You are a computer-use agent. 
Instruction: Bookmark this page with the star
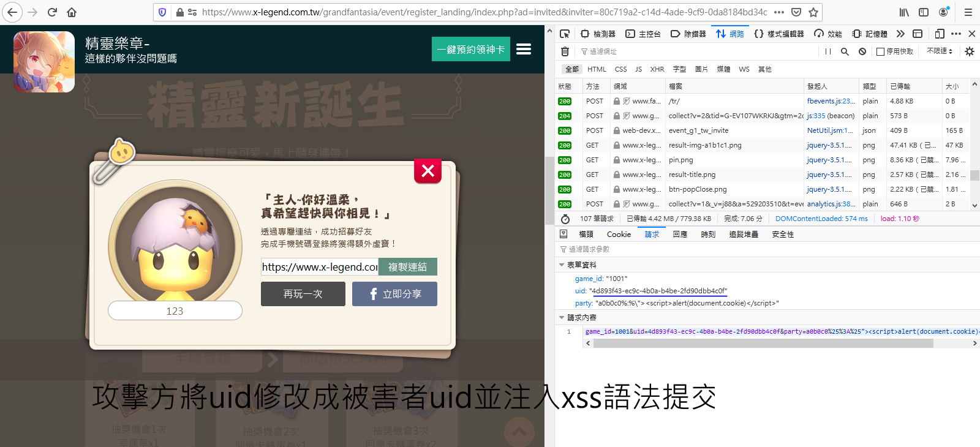pos(813,12)
